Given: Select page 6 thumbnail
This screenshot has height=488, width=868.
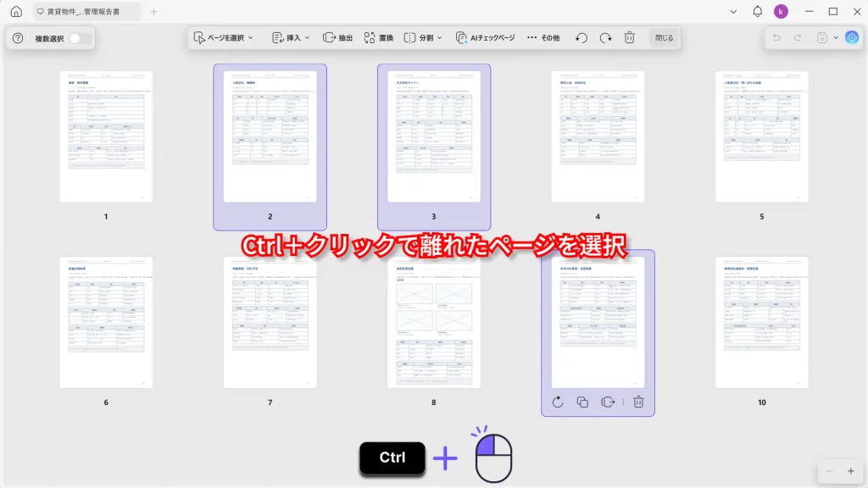Looking at the screenshot, I should tap(106, 323).
